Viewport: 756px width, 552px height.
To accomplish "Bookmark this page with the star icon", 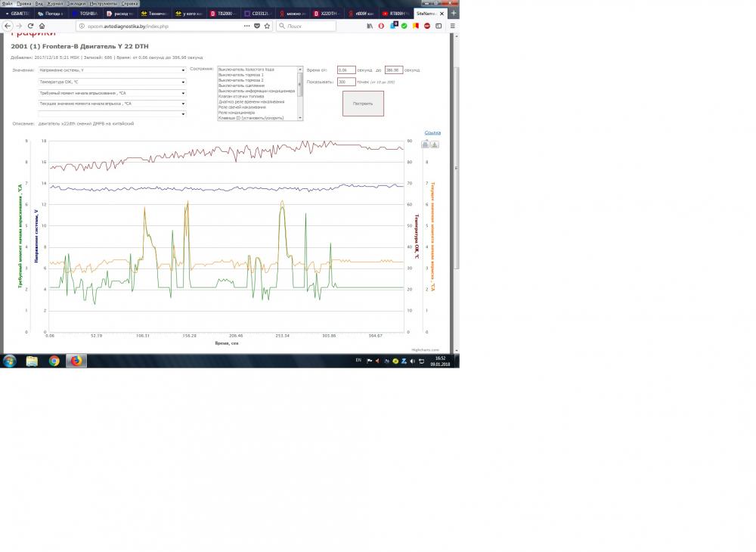I will 266,26.
